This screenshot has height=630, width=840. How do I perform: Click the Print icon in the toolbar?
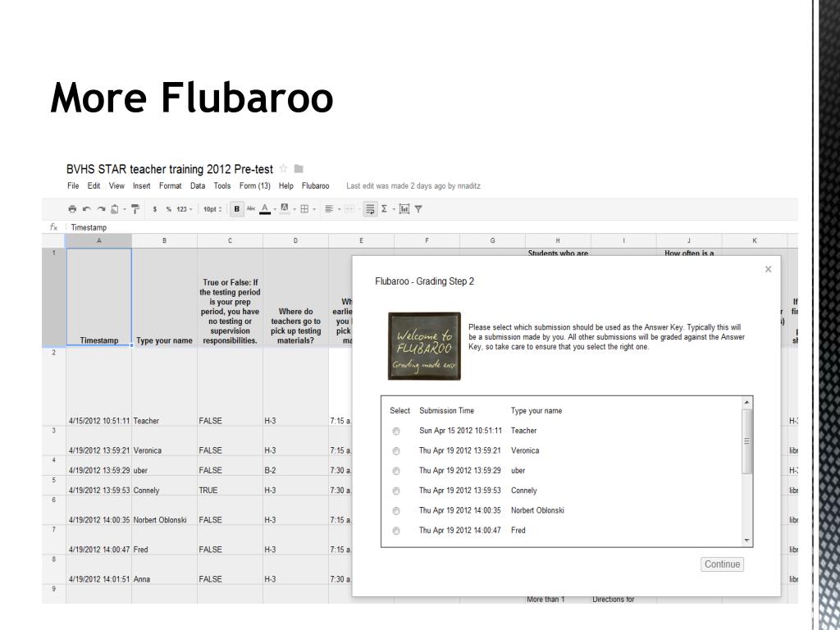point(72,209)
